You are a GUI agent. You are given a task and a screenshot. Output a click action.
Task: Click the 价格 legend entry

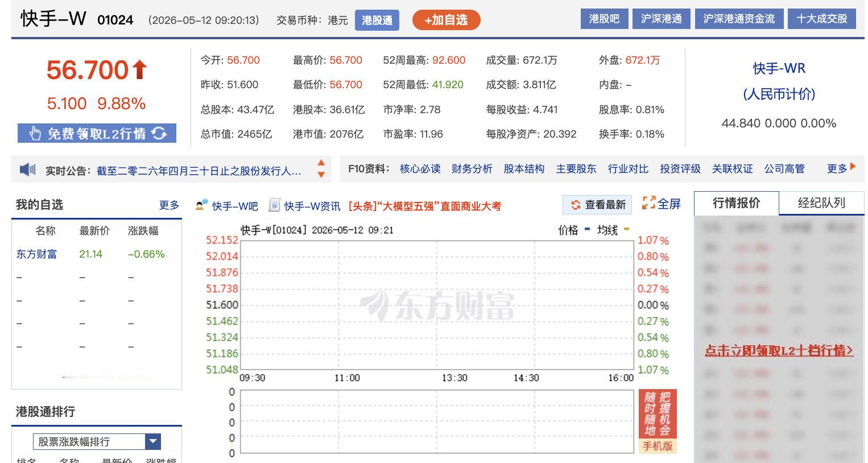point(574,230)
